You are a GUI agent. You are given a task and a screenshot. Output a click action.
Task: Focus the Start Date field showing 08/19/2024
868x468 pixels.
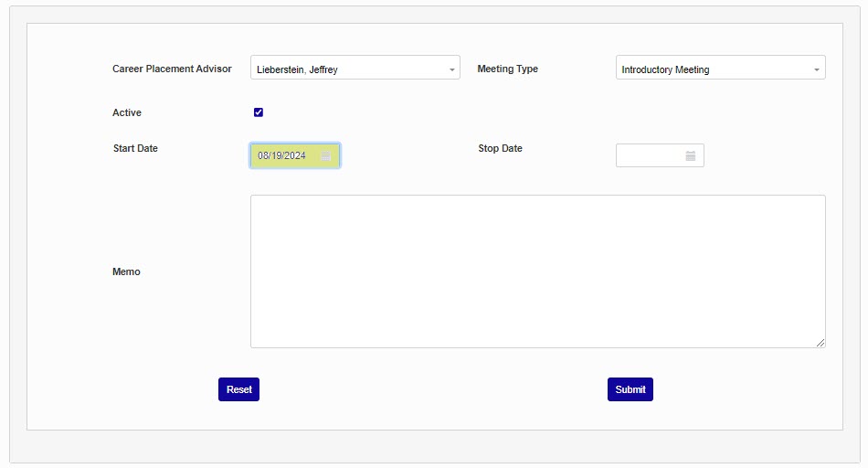(295, 155)
